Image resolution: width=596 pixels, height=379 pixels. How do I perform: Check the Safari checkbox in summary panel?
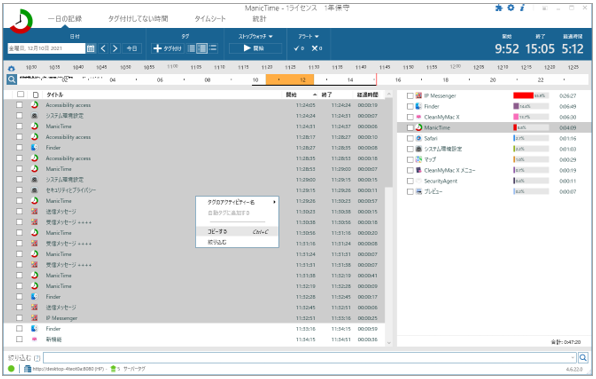pos(410,138)
